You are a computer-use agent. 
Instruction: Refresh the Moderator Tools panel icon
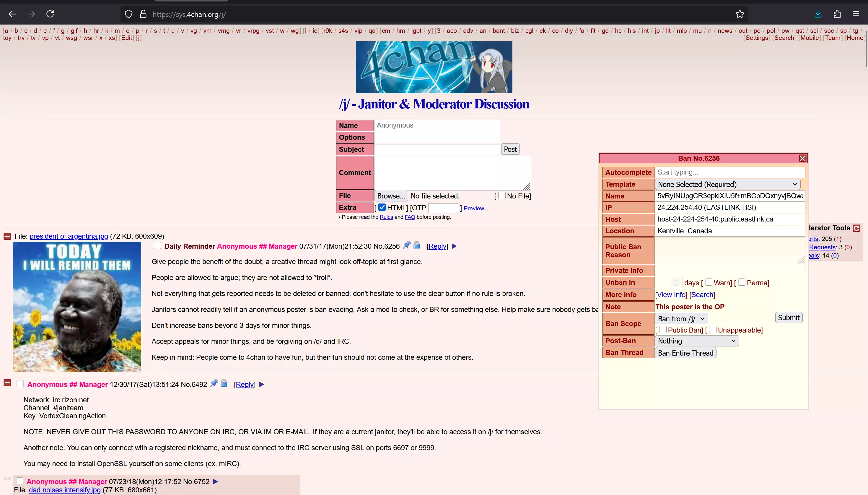(x=856, y=228)
